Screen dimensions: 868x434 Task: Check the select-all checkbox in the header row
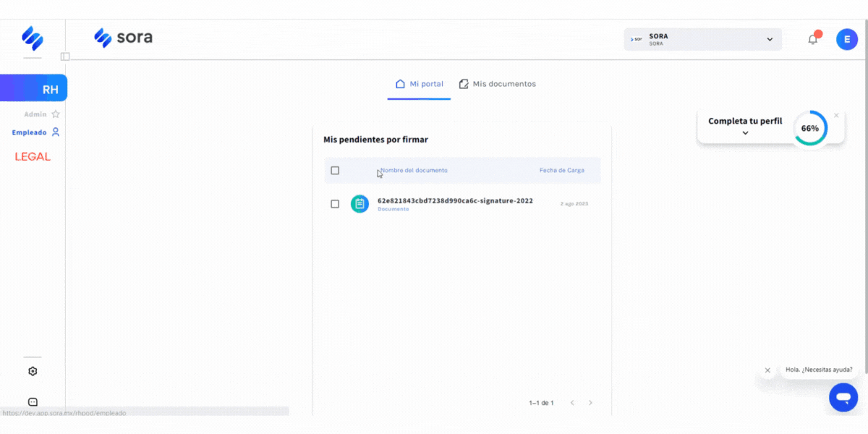335,170
